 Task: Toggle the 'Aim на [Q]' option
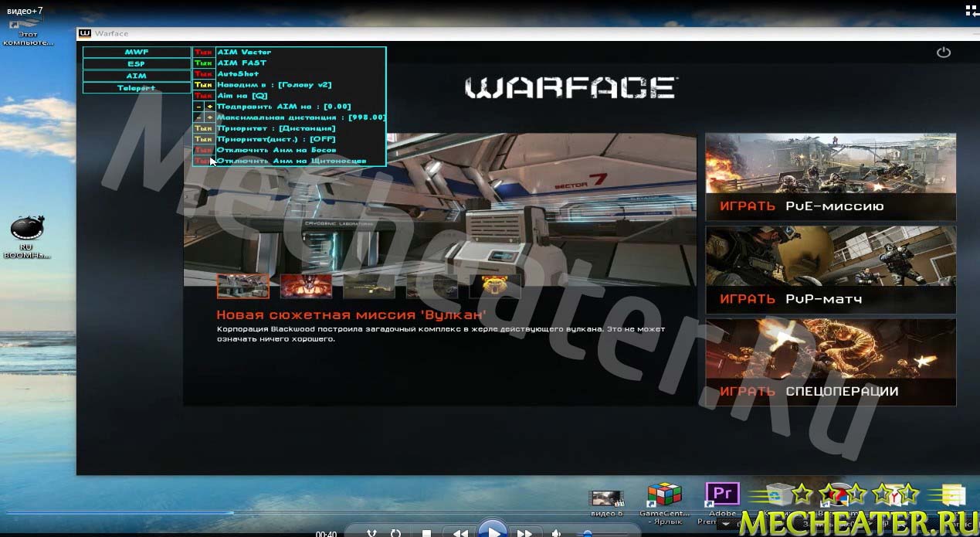[x=204, y=96]
